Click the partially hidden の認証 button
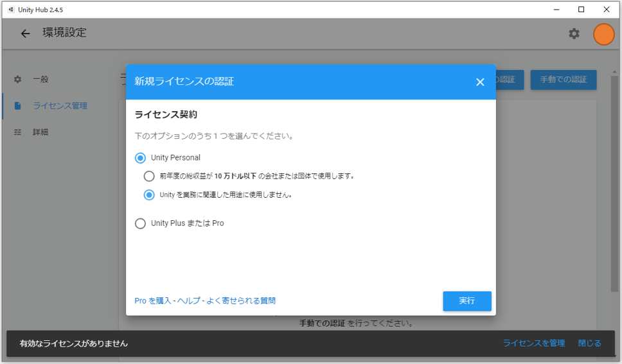The width and height of the screenshot is (622, 364). 510,80
